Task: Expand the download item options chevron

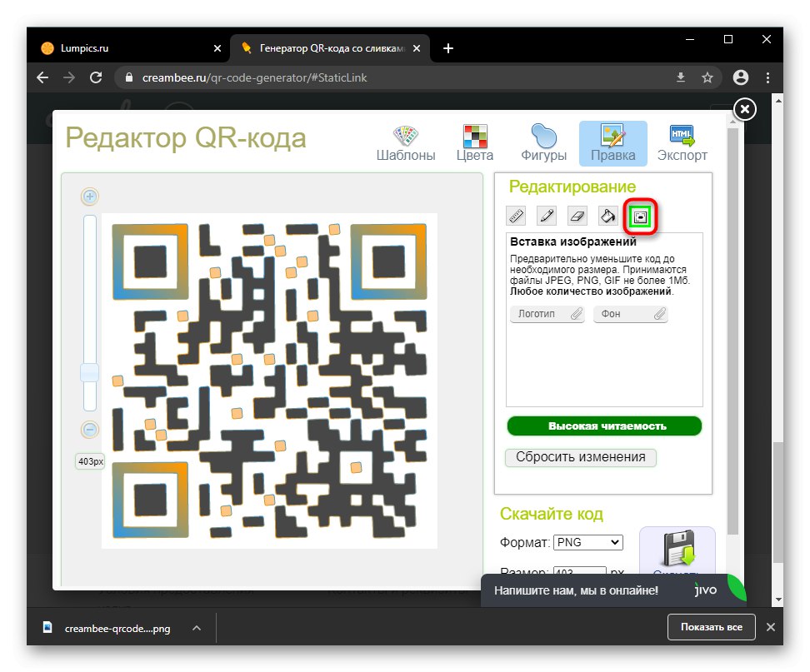Action: pos(197,628)
